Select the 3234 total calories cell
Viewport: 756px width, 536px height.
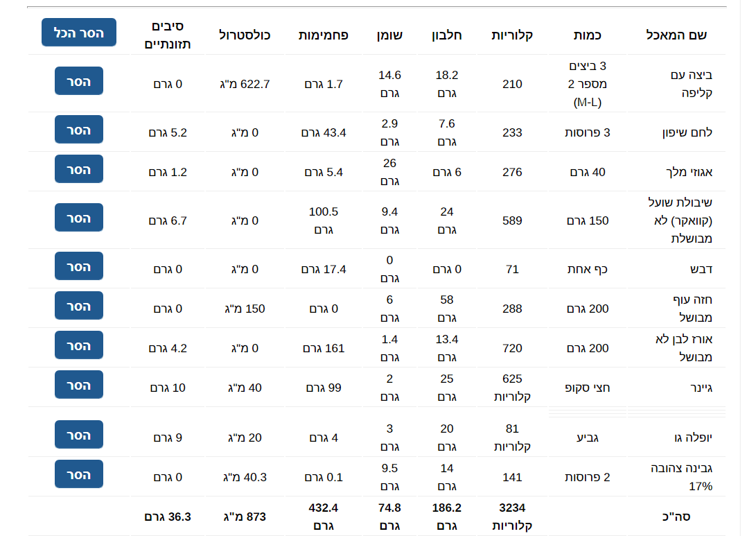512,517
